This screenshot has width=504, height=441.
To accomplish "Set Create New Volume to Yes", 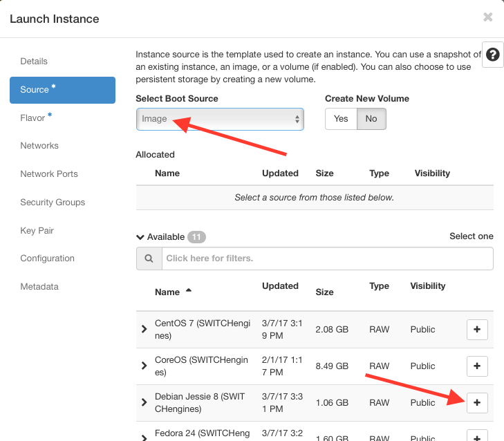I will point(341,119).
